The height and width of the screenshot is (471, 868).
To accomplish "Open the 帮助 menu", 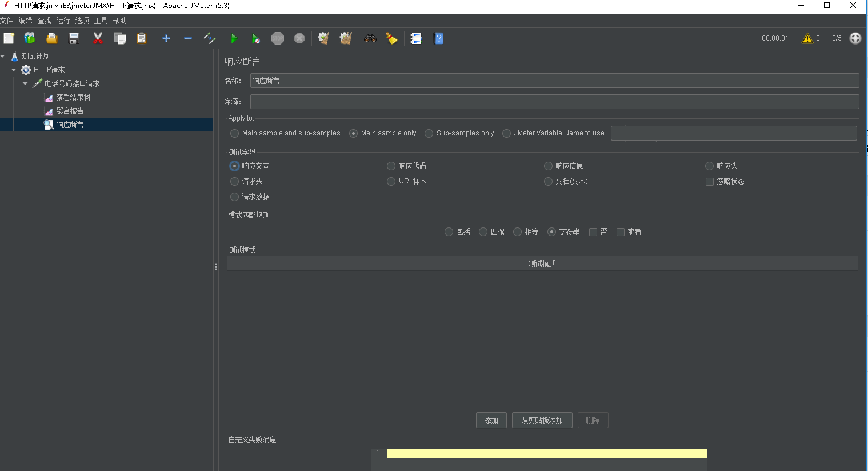I will (119, 21).
